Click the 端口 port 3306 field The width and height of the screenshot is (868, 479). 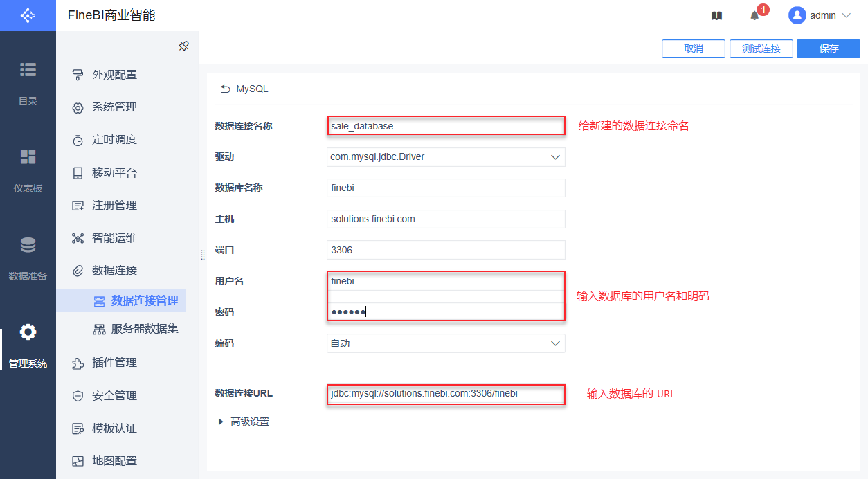point(446,250)
